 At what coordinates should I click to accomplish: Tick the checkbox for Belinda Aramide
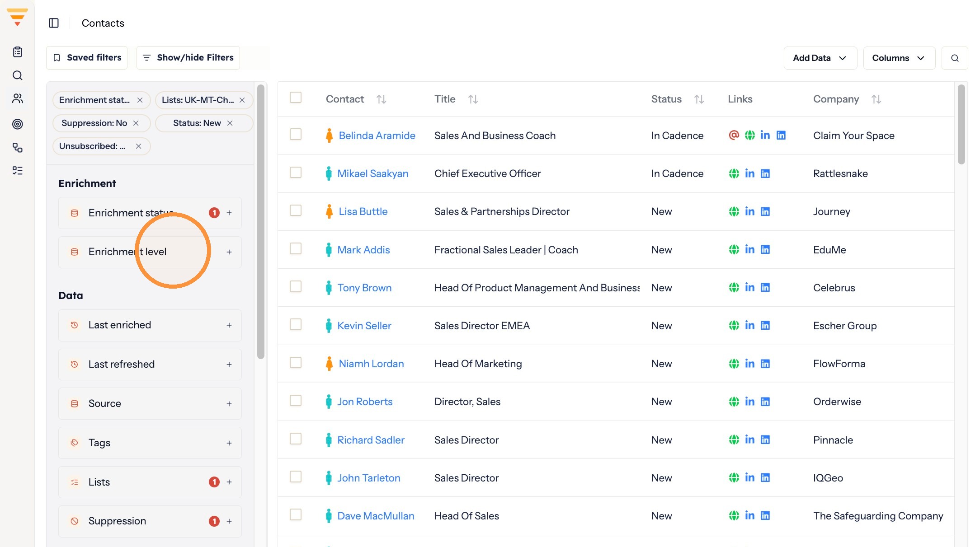click(296, 134)
